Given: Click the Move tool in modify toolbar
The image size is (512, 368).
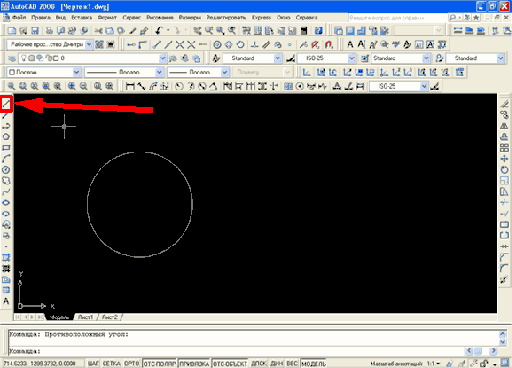Looking at the screenshot, I should tap(504, 159).
